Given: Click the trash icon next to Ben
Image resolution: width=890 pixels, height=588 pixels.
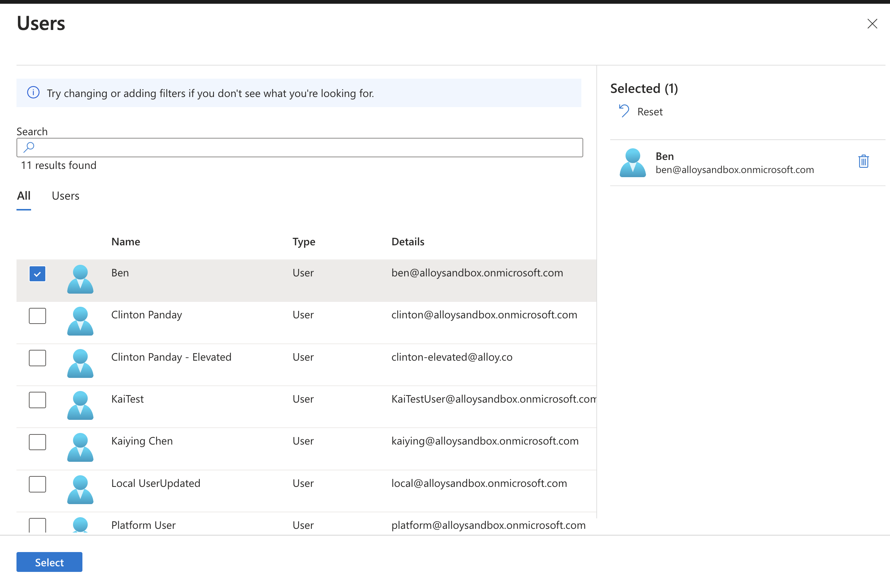Looking at the screenshot, I should (x=863, y=162).
